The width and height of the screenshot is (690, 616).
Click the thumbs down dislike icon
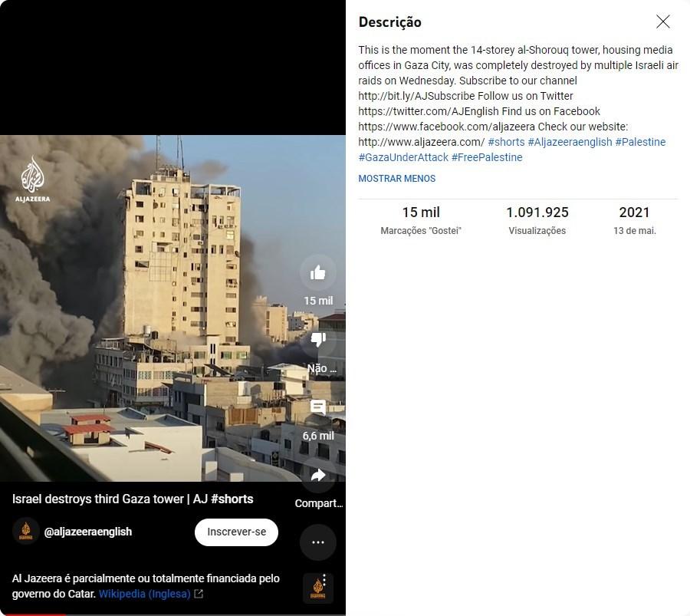point(317,340)
